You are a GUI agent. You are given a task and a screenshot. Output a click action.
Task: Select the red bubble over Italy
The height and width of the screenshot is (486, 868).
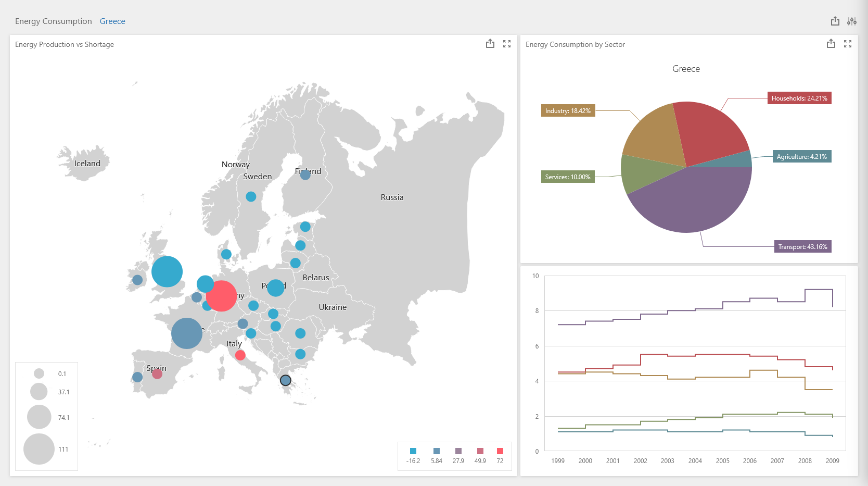point(240,355)
